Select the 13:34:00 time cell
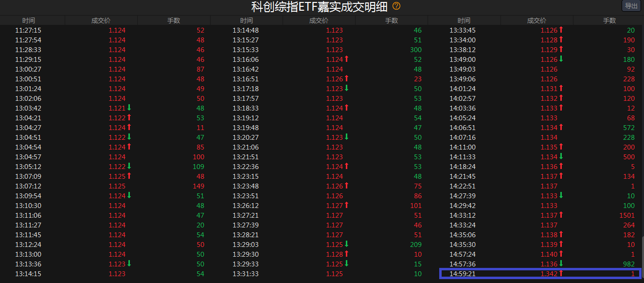The height and width of the screenshot is (283, 644). tap(463, 40)
